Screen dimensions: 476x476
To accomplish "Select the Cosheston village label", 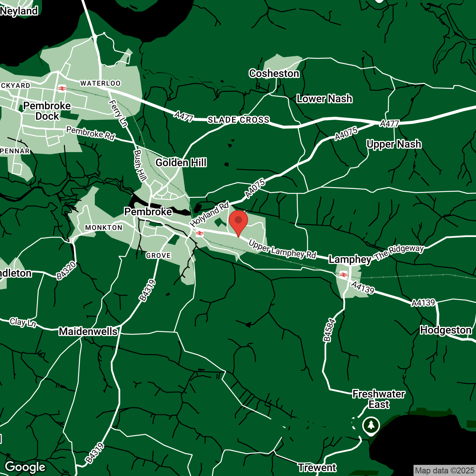I will (x=274, y=74).
